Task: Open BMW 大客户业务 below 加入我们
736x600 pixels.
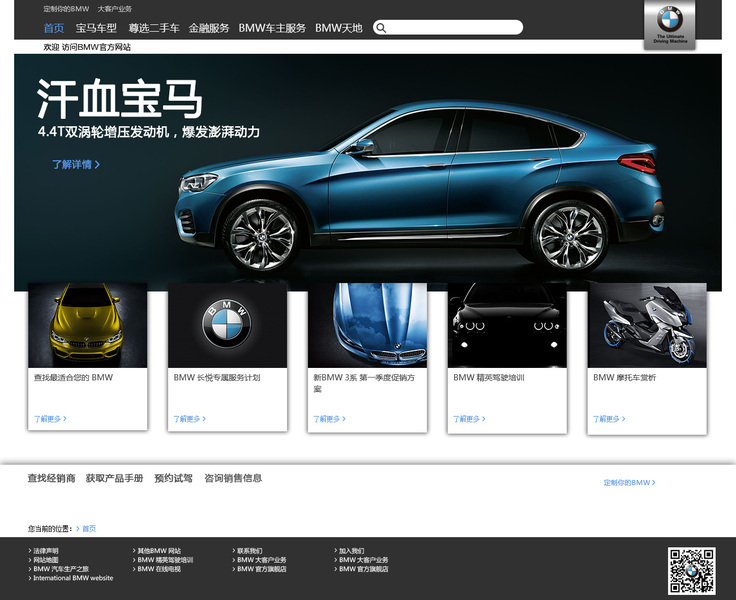Action: pyautogui.click(x=364, y=560)
